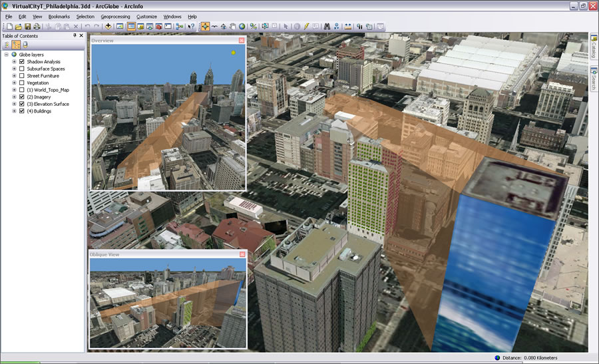Enable the Street Furniture layer

pyautogui.click(x=22, y=76)
